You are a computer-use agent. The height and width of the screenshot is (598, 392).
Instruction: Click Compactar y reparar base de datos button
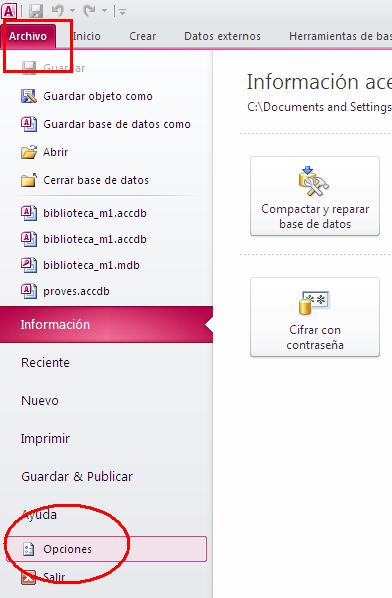coord(315,196)
